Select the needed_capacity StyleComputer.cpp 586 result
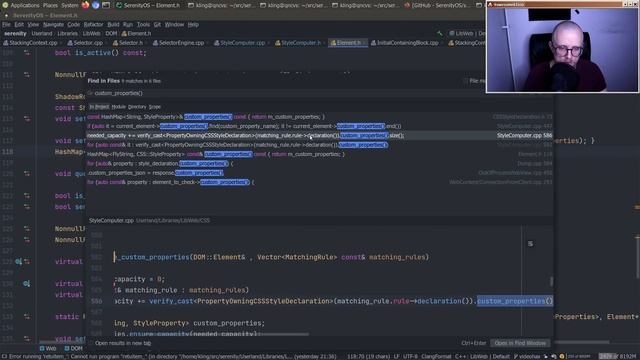640x360 pixels. [320, 136]
